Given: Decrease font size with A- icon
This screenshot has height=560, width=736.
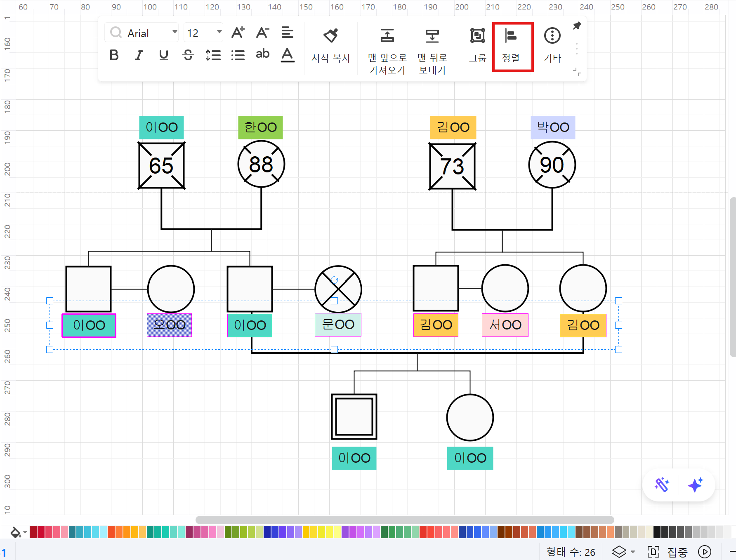Looking at the screenshot, I should tap(262, 33).
